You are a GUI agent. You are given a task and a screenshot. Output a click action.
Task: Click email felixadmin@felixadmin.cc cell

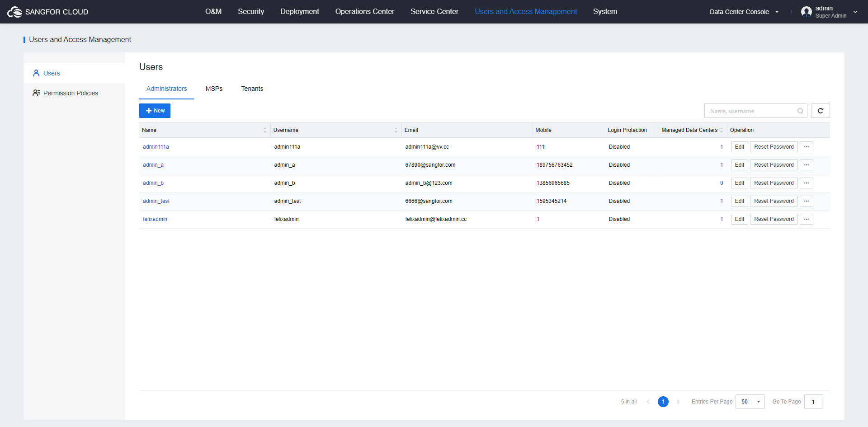436,219
